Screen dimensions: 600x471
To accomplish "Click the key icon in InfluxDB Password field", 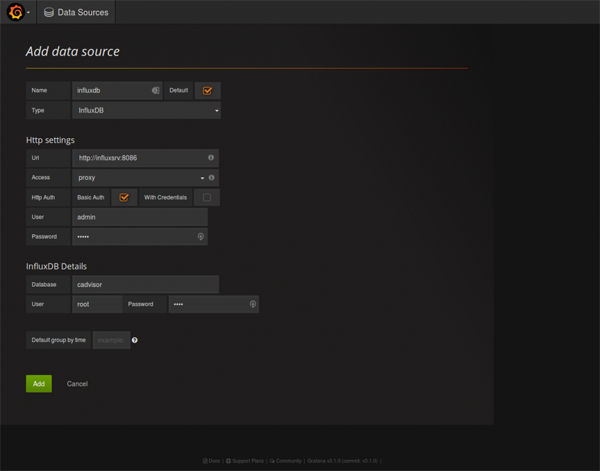I will 253,304.
